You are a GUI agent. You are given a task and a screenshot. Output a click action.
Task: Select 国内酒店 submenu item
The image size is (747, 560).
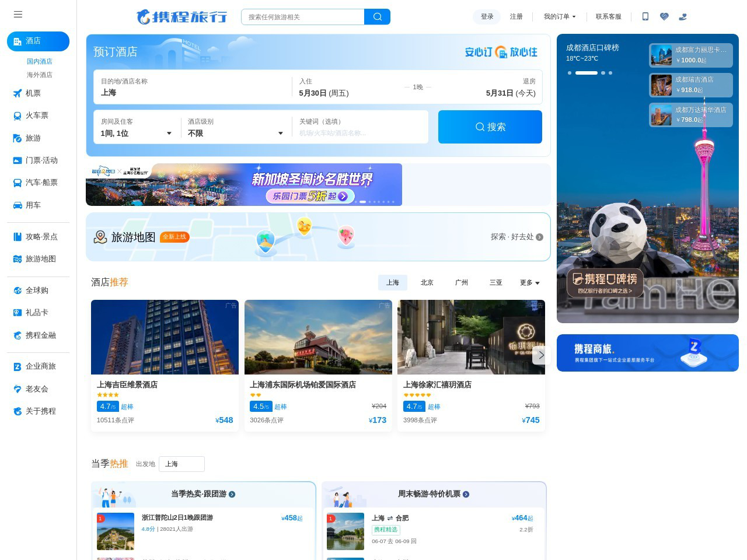39,61
